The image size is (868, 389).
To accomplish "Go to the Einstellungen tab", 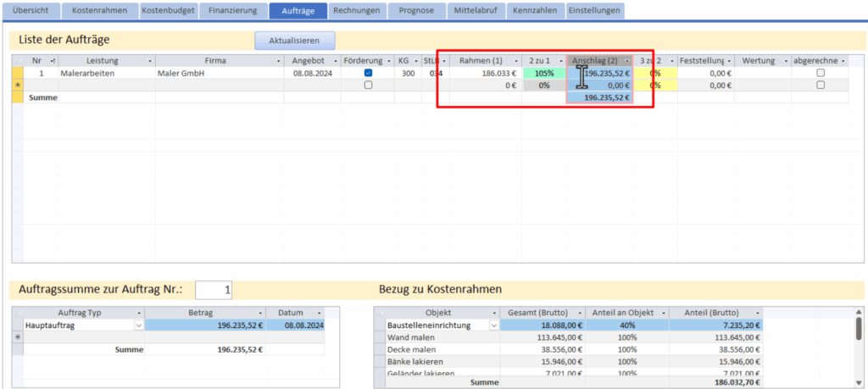I will (x=594, y=10).
